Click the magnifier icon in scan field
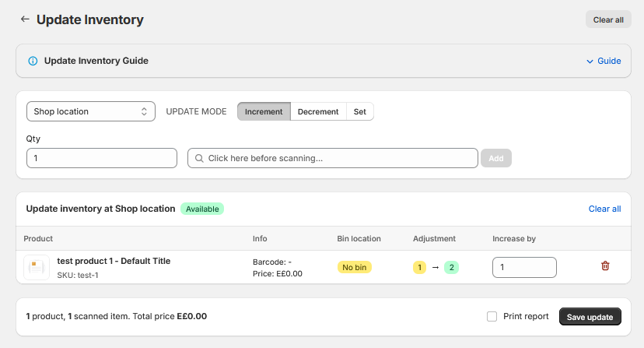The image size is (644, 348). pyautogui.click(x=199, y=158)
